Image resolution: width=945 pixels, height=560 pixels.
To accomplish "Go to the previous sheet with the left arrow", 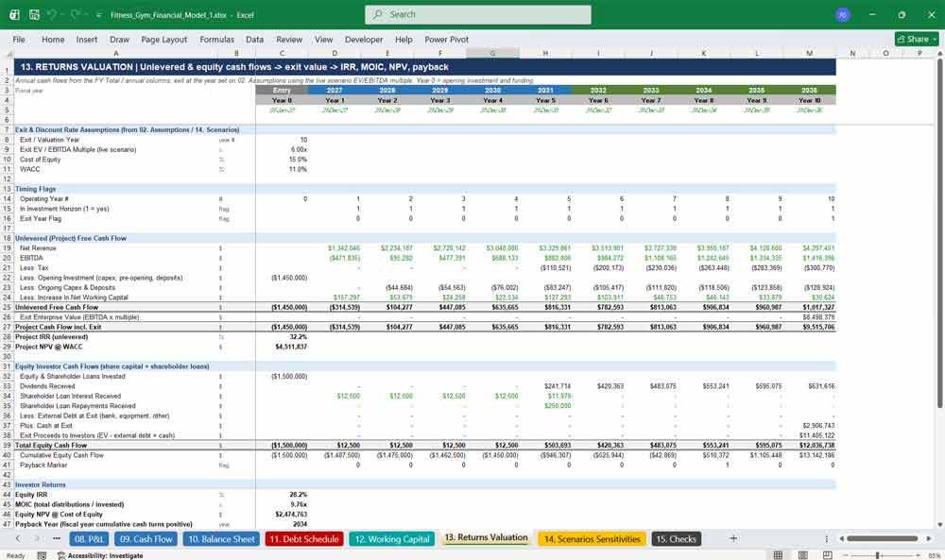I will [x=18, y=539].
